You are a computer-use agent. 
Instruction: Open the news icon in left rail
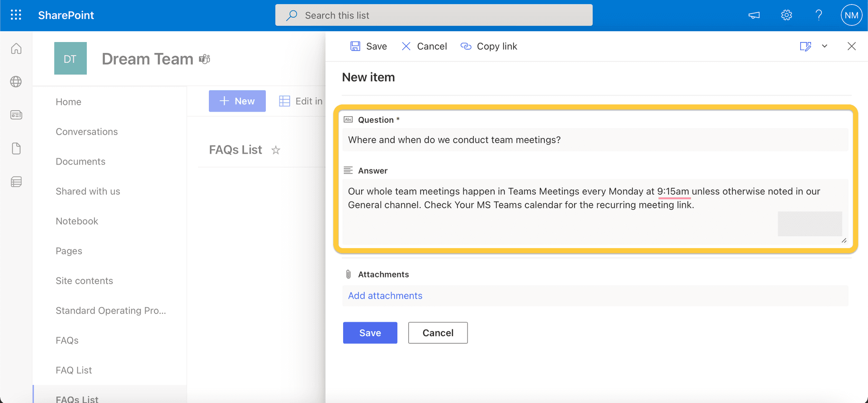pyautogui.click(x=16, y=115)
